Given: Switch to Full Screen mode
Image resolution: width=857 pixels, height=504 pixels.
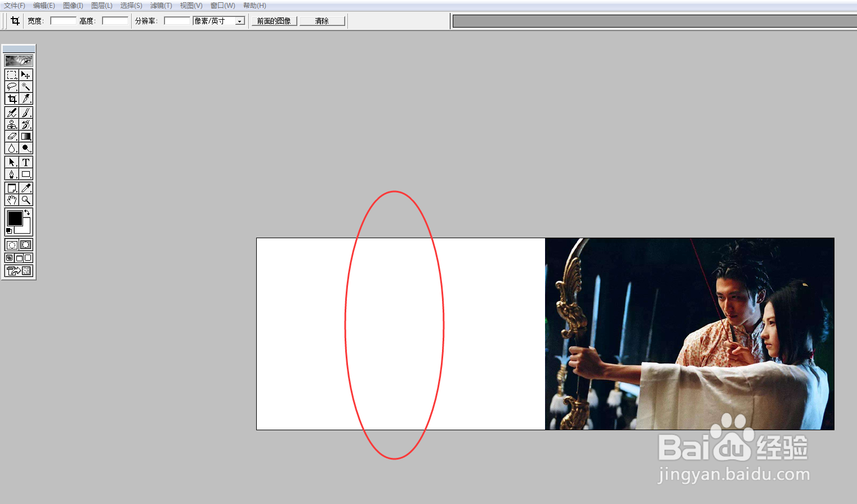Looking at the screenshot, I should 28,258.
